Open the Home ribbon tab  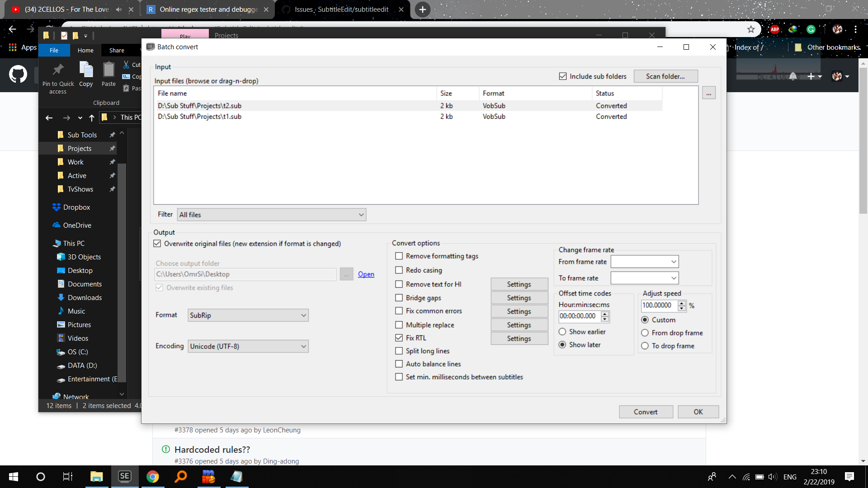85,50
